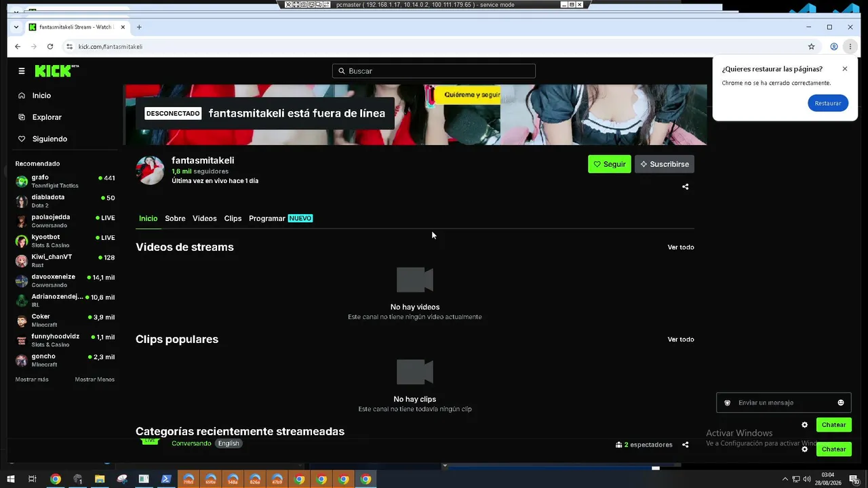Show hidden system tray icons
This screenshot has height=488, width=868.
coord(785,479)
